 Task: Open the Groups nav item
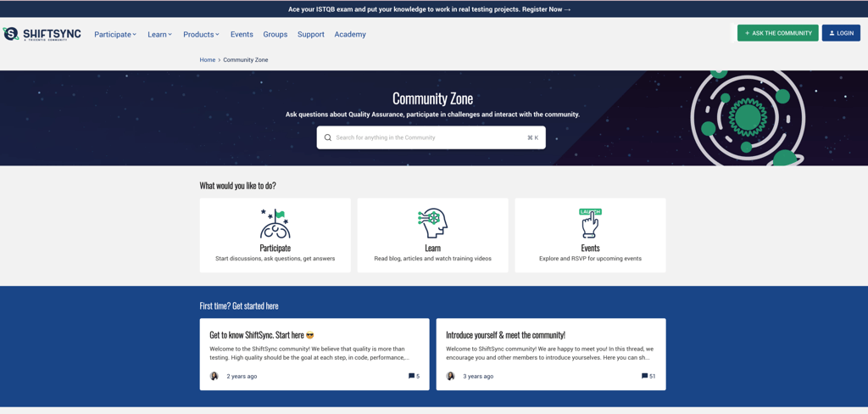pyautogui.click(x=275, y=35)
